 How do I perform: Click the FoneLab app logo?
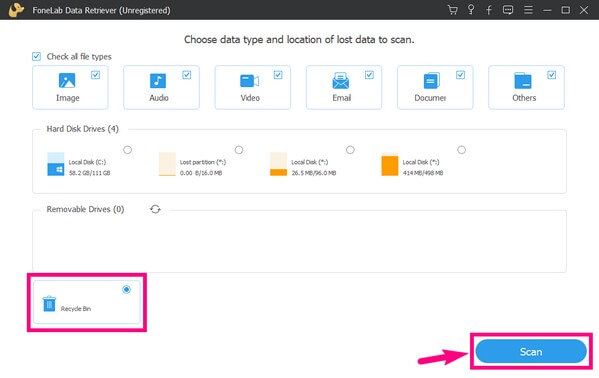point(16,10)
